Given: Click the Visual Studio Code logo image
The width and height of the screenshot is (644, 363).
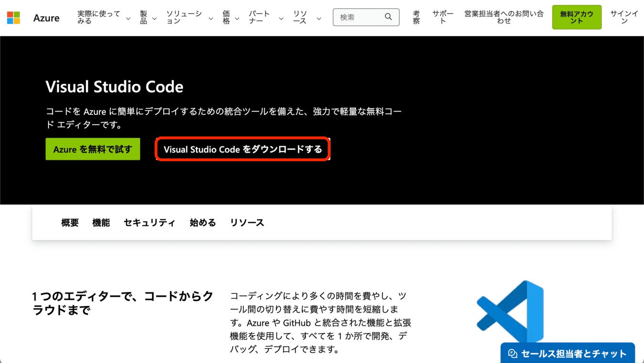Looking at the screenshot, I should tap(510, 311).
